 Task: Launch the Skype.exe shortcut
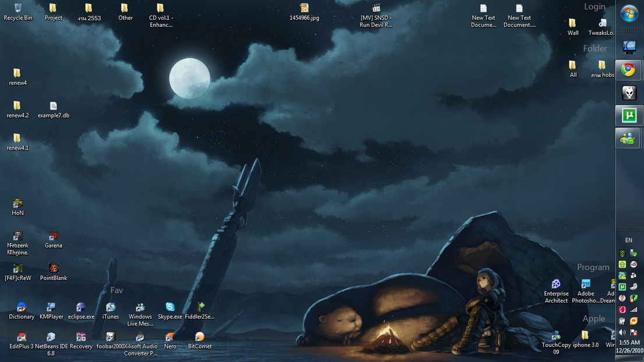pos(169,311)
